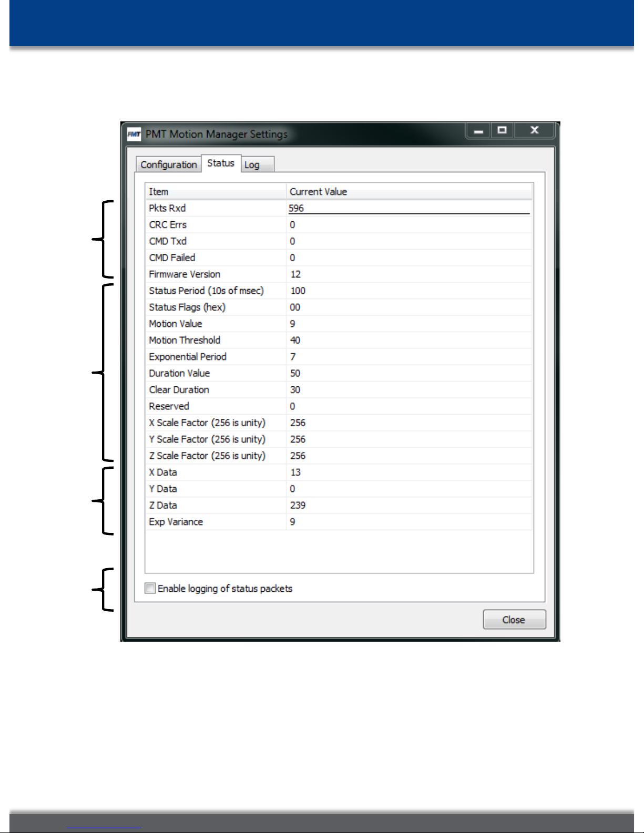Select the Reserved row

[339, 406]
